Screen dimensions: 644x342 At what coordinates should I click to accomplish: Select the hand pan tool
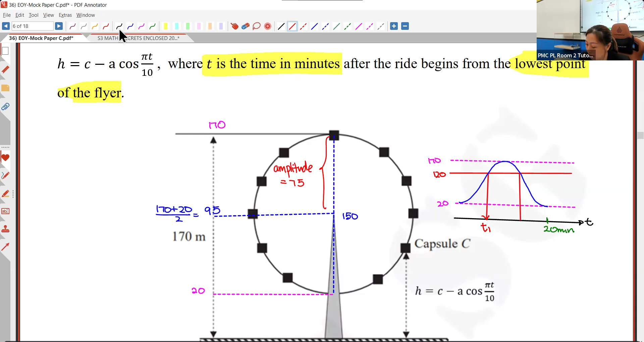(234, 26)
